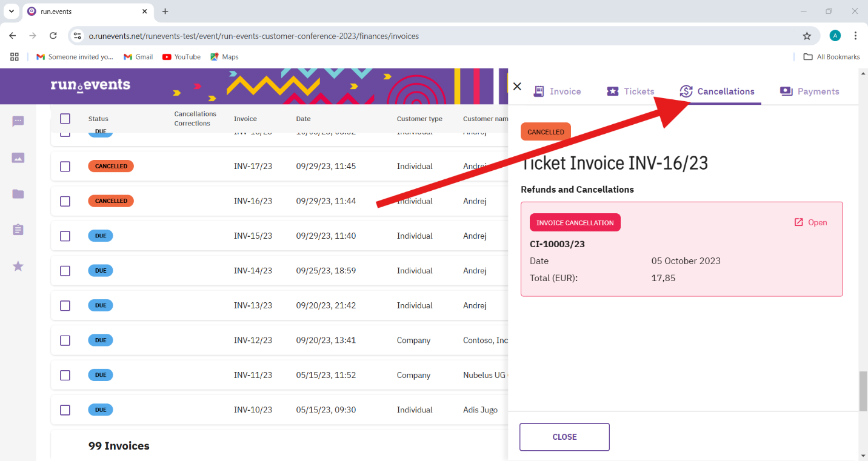868x461 pixels.
Task: Open the Chrome three-dot menu
Action: 855,36
